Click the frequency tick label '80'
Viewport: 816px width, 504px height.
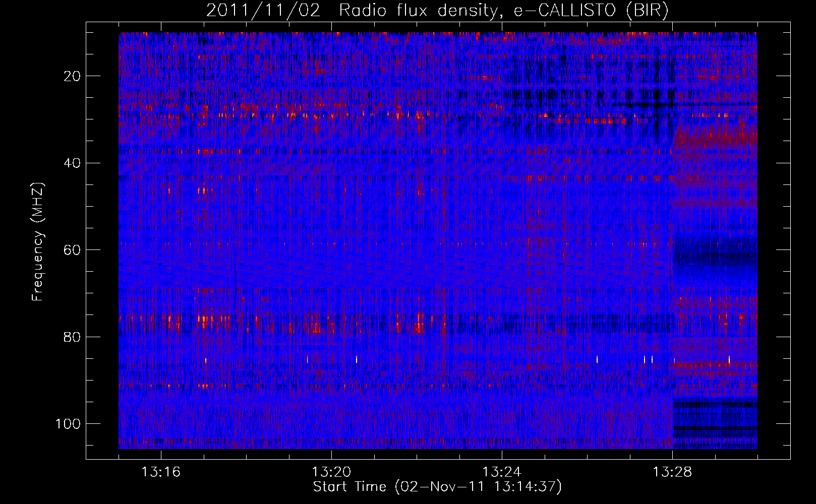point(73,337)
